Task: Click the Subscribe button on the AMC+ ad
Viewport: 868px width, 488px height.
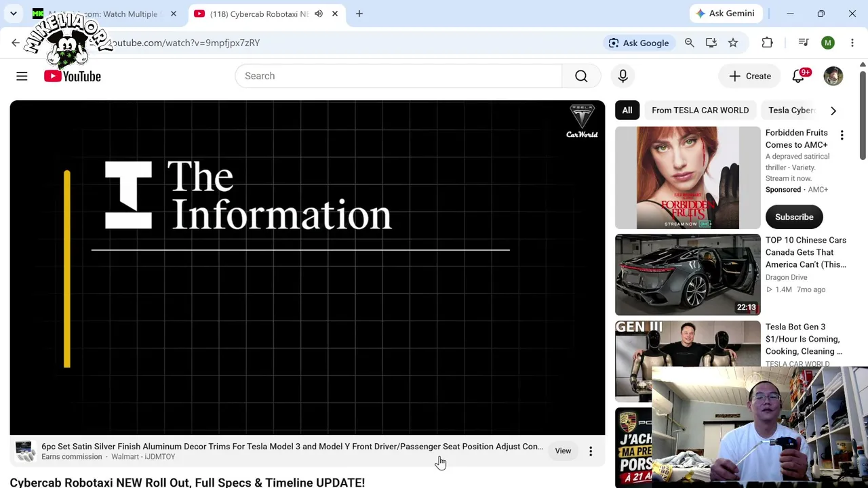Action: pyautogui.click(x=794, y=217)
